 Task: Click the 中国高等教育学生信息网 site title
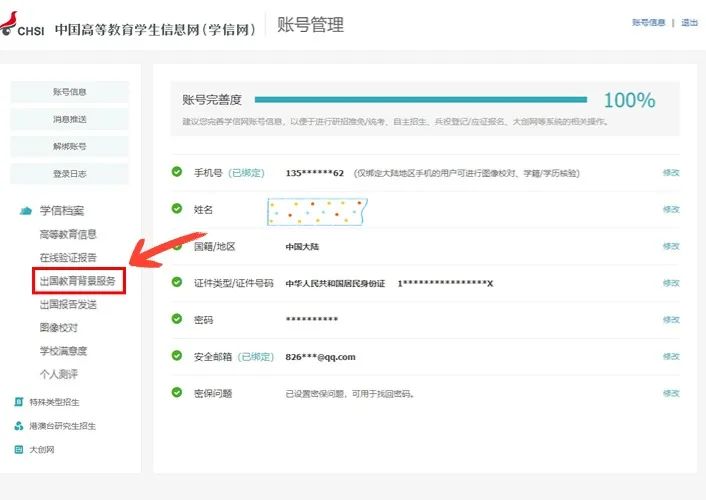tap(155, 30)
